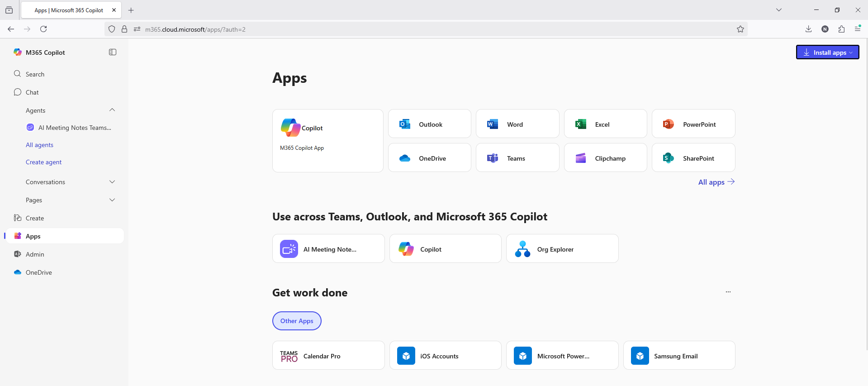The height and width of the screenshot is (386, 868).
Task: Click the M365 Copilot logo in sidebar
Action: click(x=18, y=52)
